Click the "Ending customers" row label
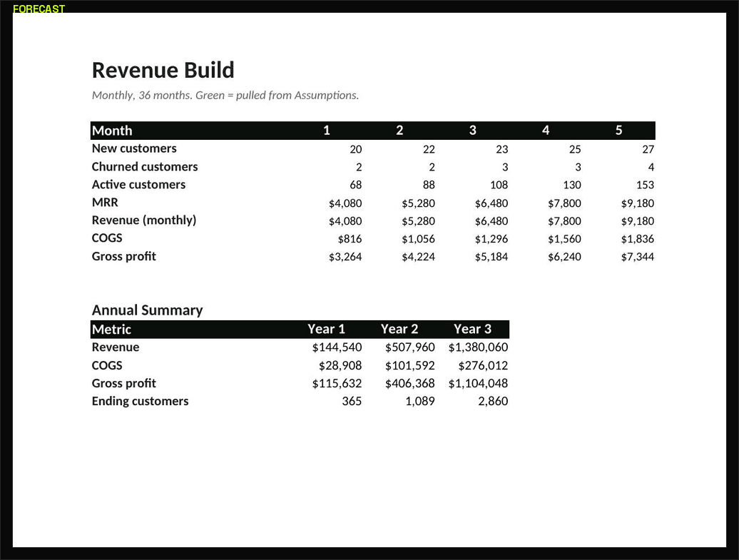Viewport: 739px width, 560px height. [141, 401]
